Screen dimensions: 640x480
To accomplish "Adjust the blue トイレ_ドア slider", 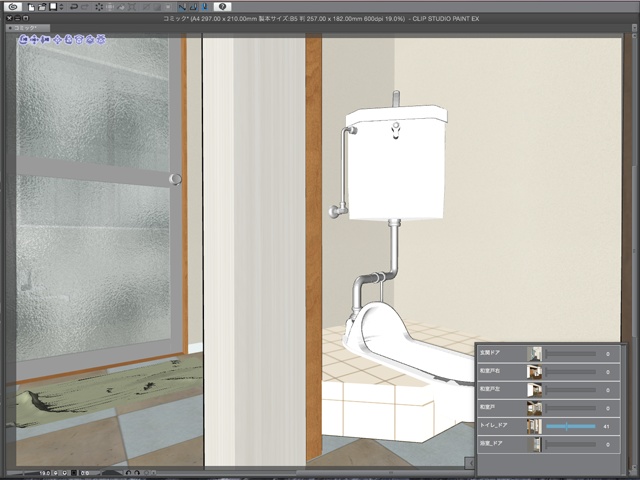I will pos(571,426).
